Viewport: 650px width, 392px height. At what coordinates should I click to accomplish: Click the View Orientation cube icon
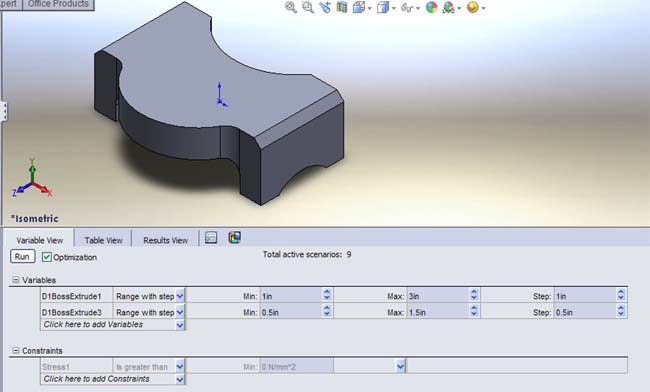(358, 7)
